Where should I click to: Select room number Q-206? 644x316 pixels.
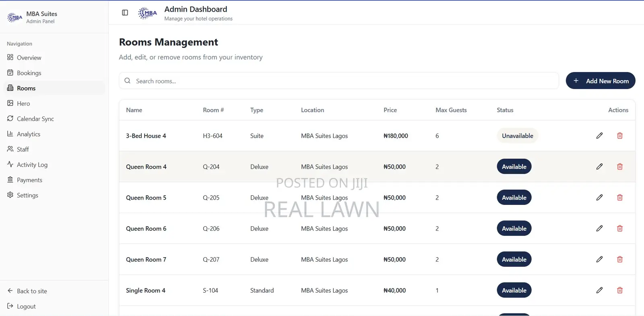tap(211, 229)
